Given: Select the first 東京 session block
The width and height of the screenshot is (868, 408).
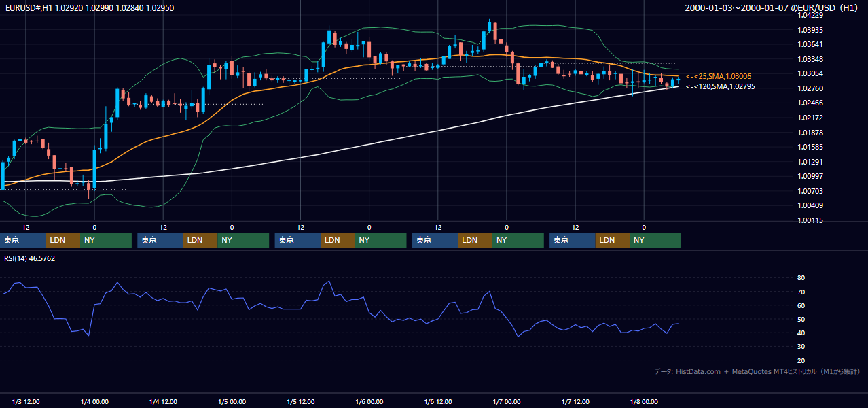Looking at the screenshot, I should [23, 240].
